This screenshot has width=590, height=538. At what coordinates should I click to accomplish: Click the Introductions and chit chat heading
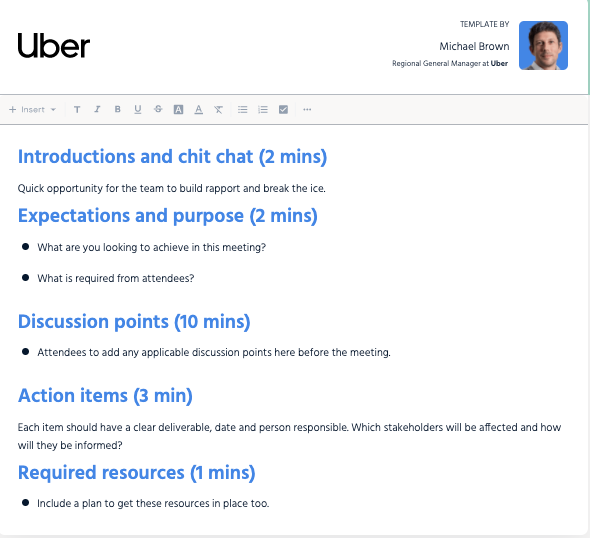point(172,157)
